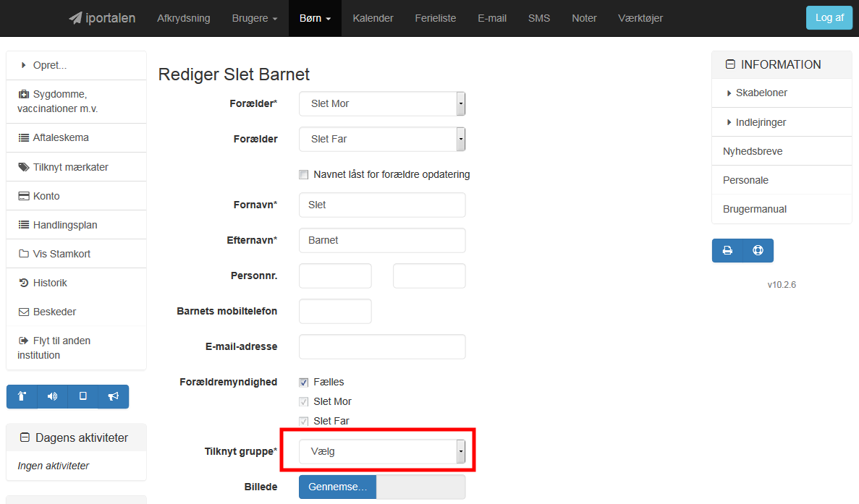This screenshot has width=859, height=504.
Task: Click the E-mail-adresse input field
Action: coord(382,346)
